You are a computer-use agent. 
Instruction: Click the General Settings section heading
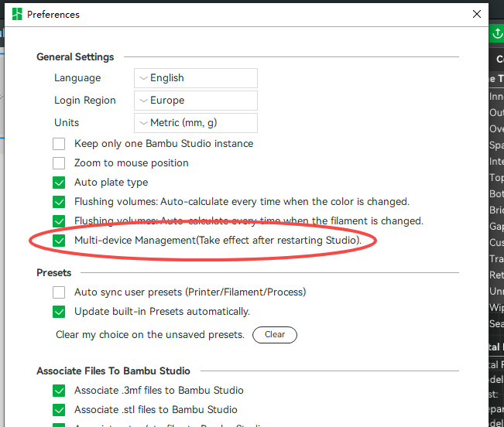click(x=75, y=56)
